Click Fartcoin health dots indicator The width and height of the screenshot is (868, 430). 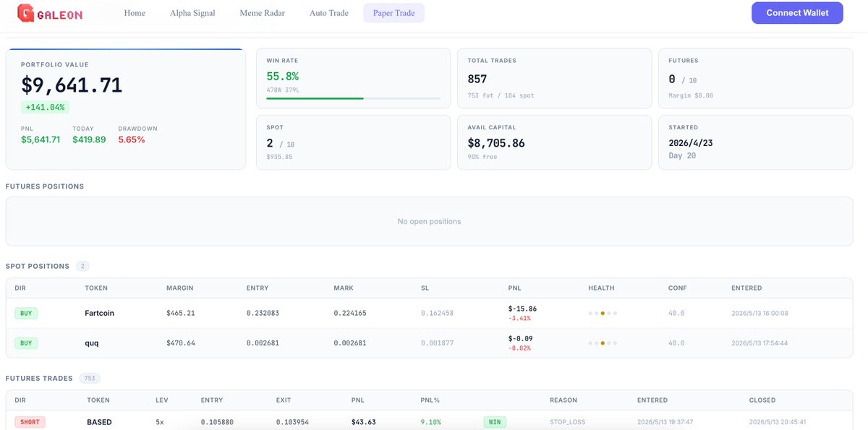(x=603, y=314)
